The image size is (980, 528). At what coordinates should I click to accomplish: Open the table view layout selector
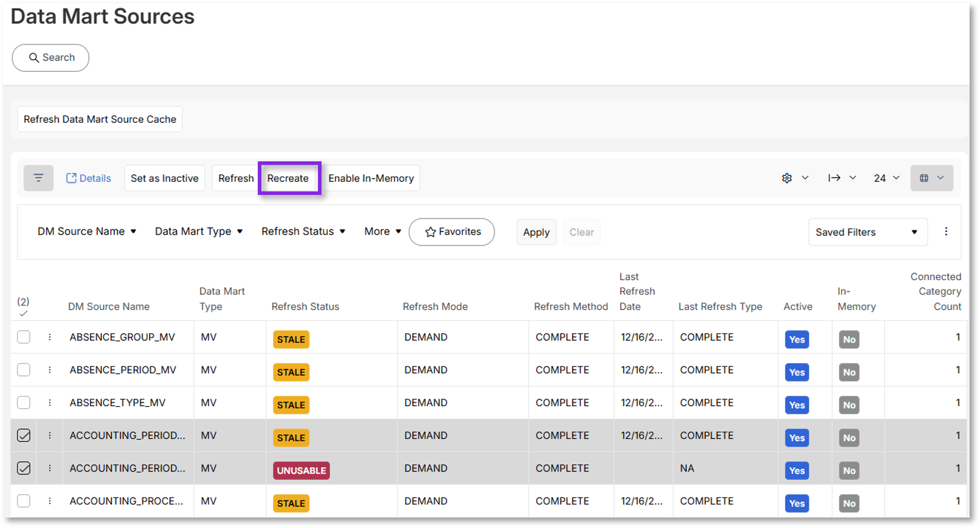coord(931,178)
